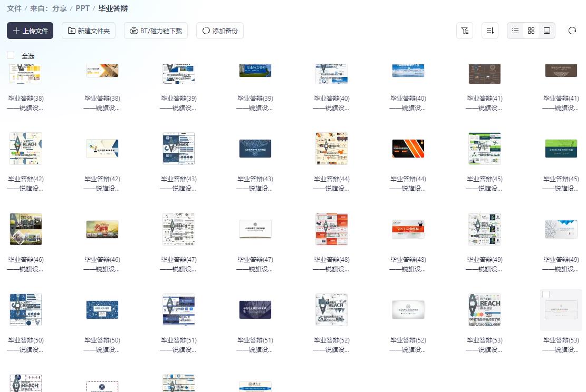The image size is (586, 392).
Task: Click the 添加备份 backup button
Action: pos(220,31)
